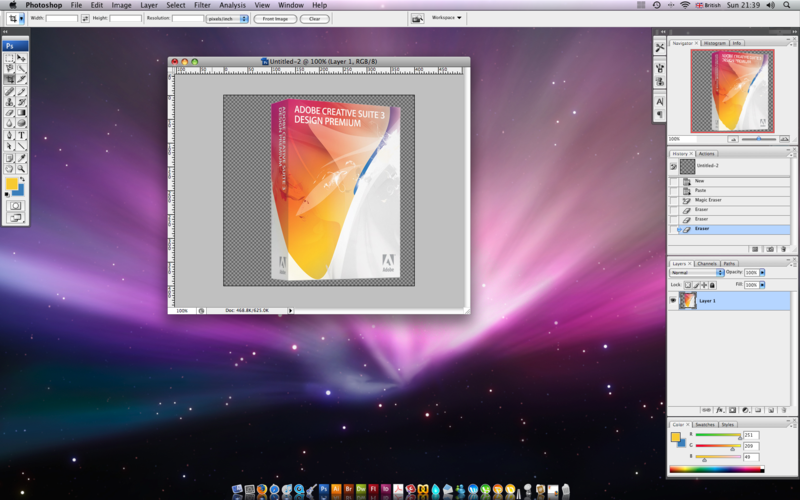The height and width of the screenshot is (500, 800).
Task: Select the Crop tool in toolbox
Action: point(9,79)
